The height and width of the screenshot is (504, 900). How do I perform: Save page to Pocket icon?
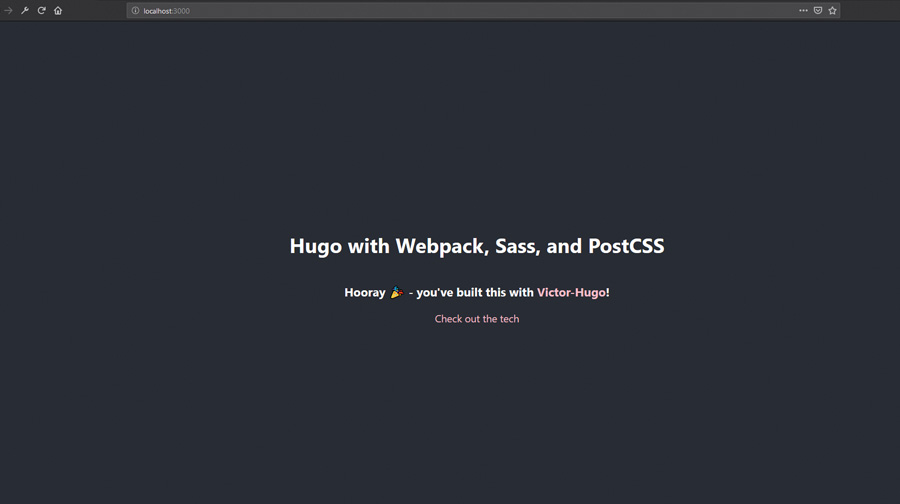pos(818,10)
